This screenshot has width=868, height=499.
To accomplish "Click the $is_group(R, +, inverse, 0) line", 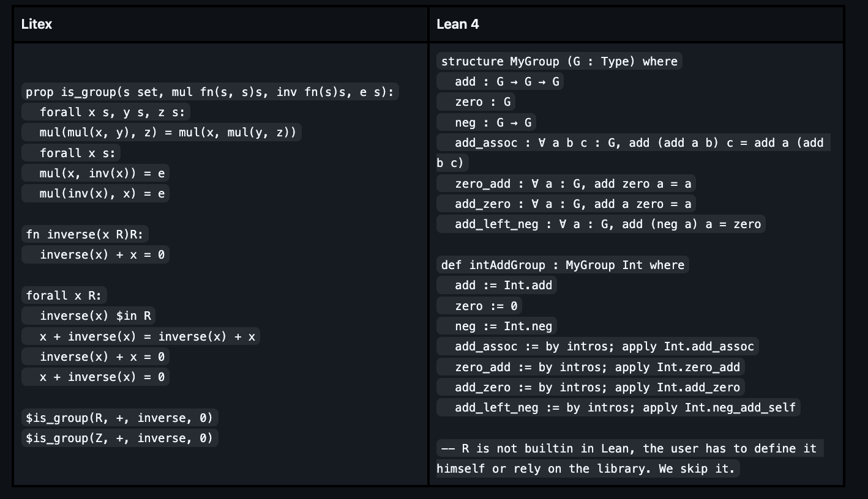I will click(119, 418).
